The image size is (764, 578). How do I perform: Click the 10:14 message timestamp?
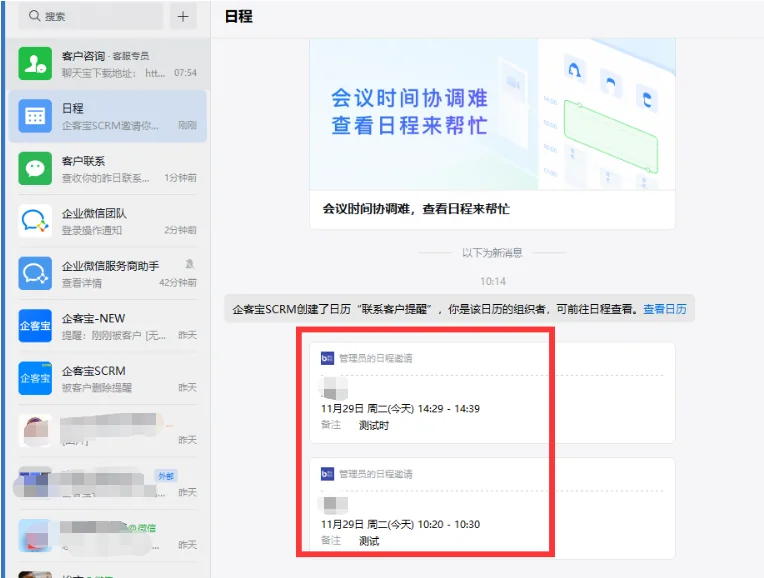[x=493, y=281]
